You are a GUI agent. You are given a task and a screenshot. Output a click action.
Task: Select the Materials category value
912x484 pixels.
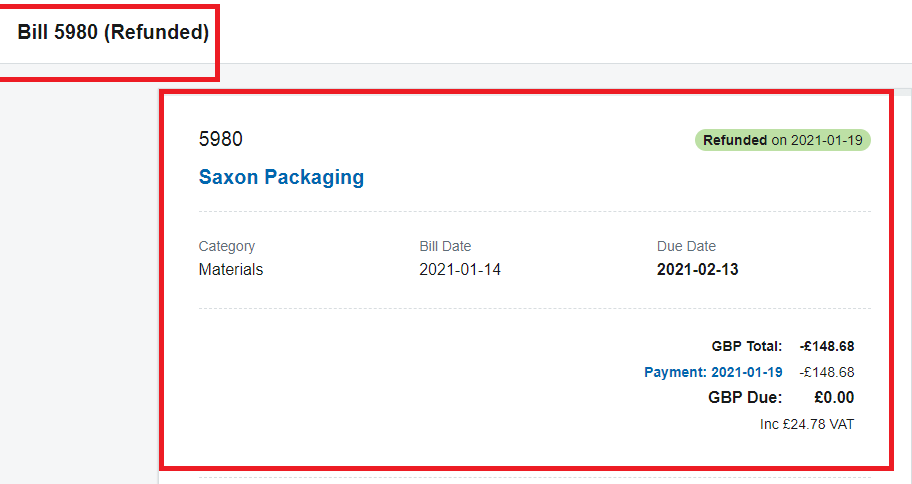tap(231, 269)
